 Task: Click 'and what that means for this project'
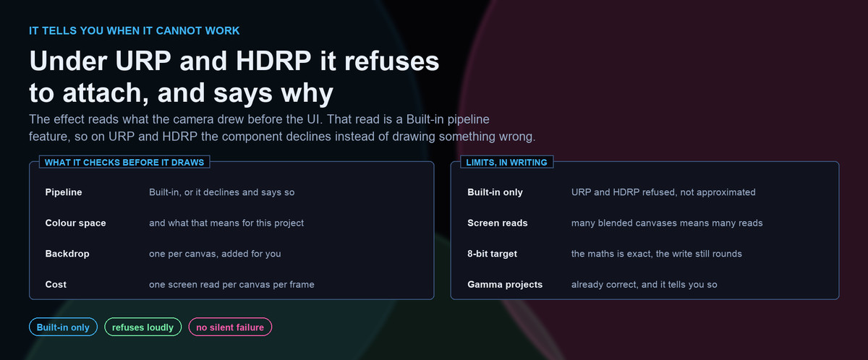226,223
